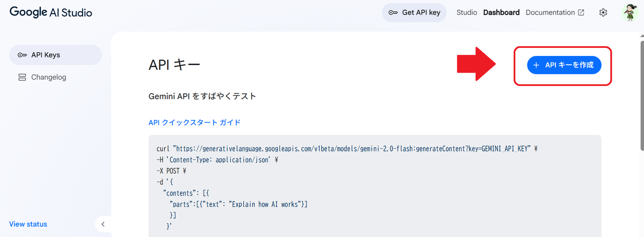Open the user profile avatar
The image size is (644, 237).
point(629,12)
